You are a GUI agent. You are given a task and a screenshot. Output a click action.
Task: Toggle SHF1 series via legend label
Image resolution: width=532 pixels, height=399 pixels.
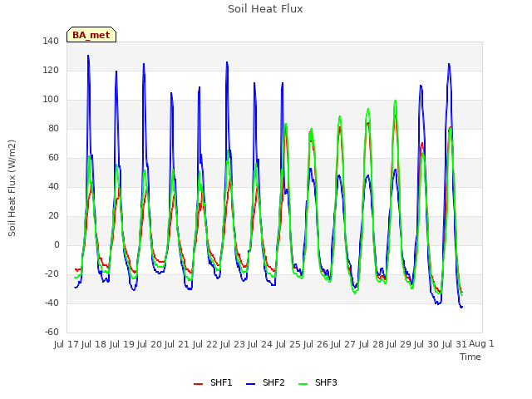click(x=221, y=382)
